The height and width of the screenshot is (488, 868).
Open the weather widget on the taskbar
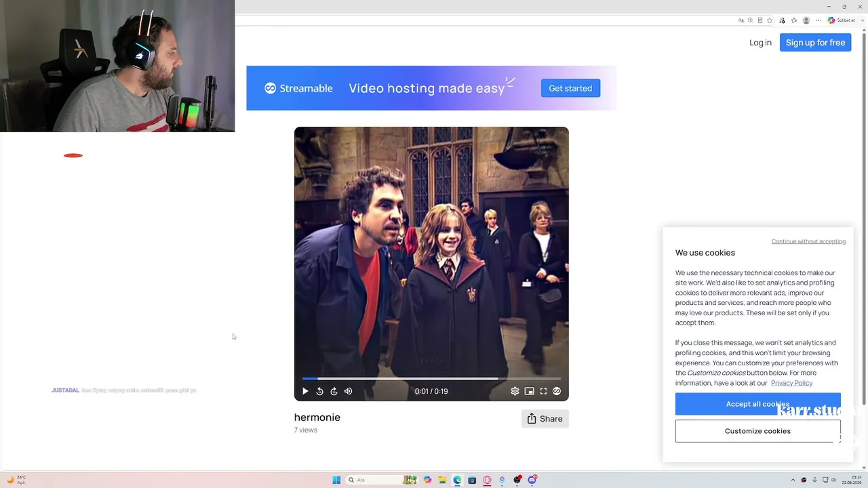point(15,480)
